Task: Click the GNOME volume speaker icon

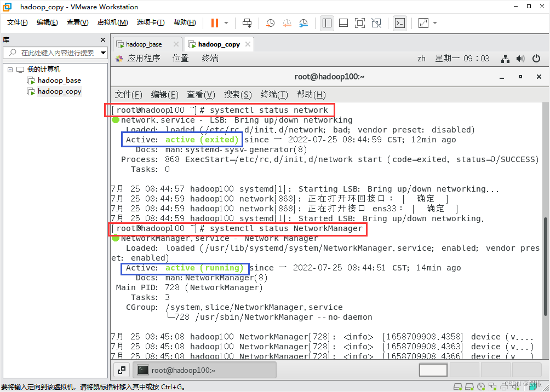Action: pyautogui.click(x=520, y=59)
